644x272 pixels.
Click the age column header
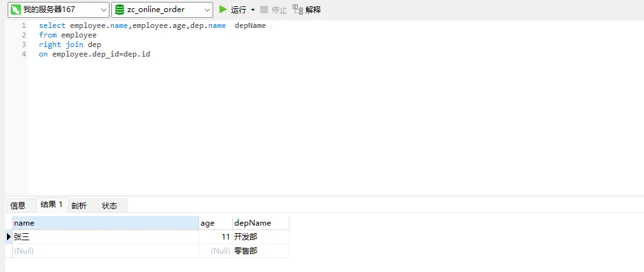215,223
